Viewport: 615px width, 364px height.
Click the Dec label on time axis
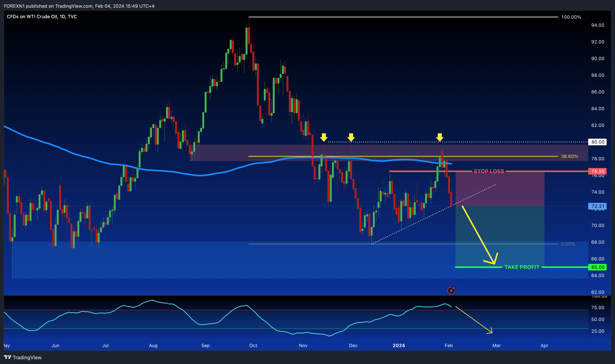353,345
